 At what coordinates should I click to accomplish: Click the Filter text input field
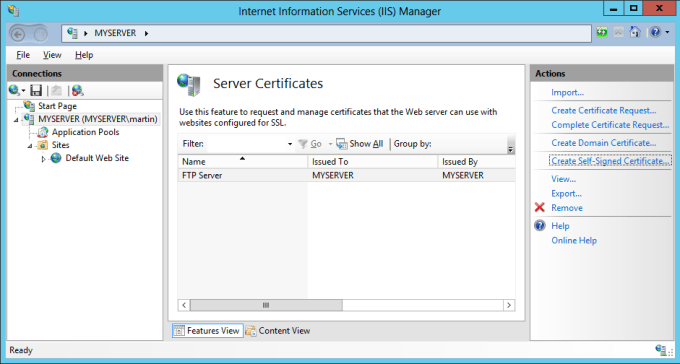246,144
